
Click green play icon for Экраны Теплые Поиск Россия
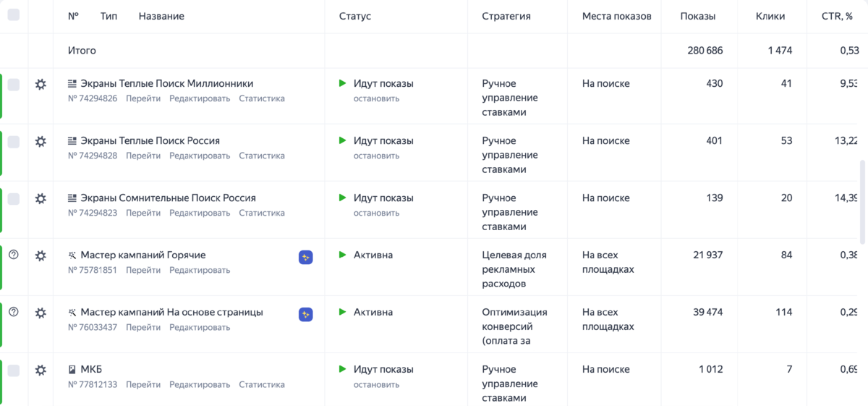click(x=343, y=140)
